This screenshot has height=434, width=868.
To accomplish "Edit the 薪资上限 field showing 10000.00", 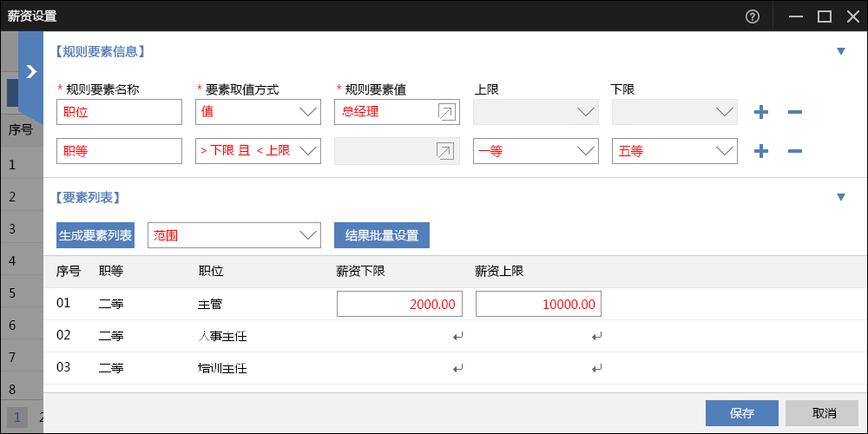I will coord(538,304).
